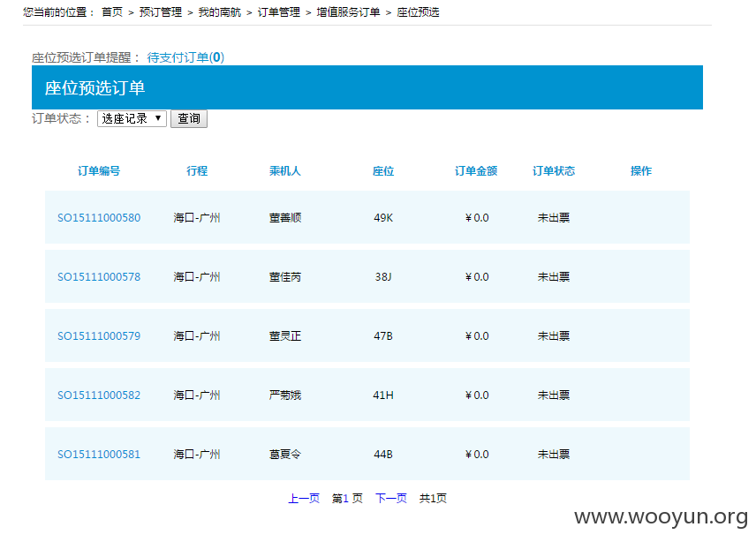Click passenger name in the 49K seat row
Screen dimensions: 756x542
285,218
